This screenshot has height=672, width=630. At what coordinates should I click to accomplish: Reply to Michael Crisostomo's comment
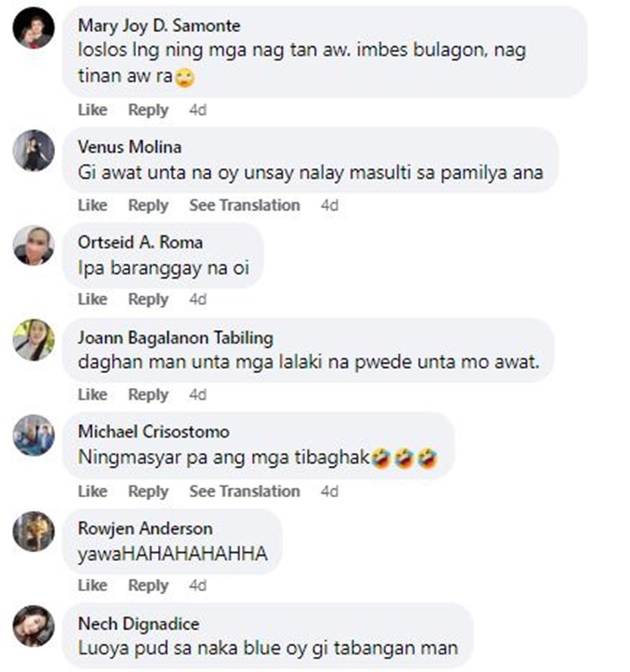pyautogui.click(x=149, y=491)
